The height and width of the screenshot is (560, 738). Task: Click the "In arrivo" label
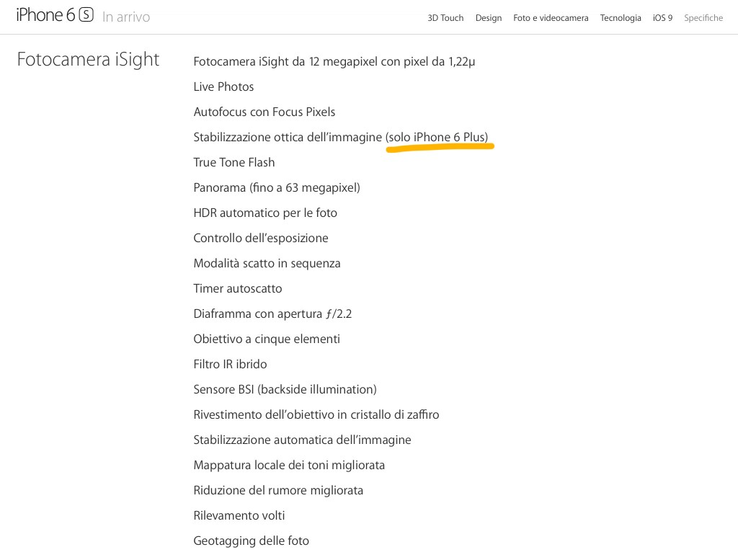126,17
